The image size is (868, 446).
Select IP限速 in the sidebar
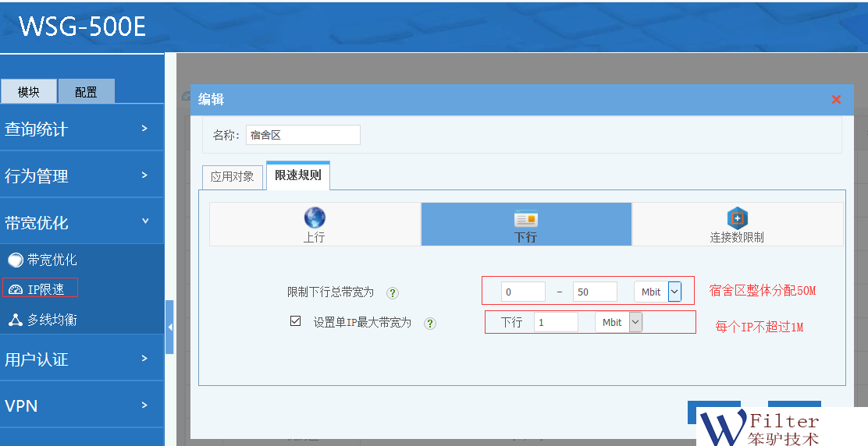[41, 289]
